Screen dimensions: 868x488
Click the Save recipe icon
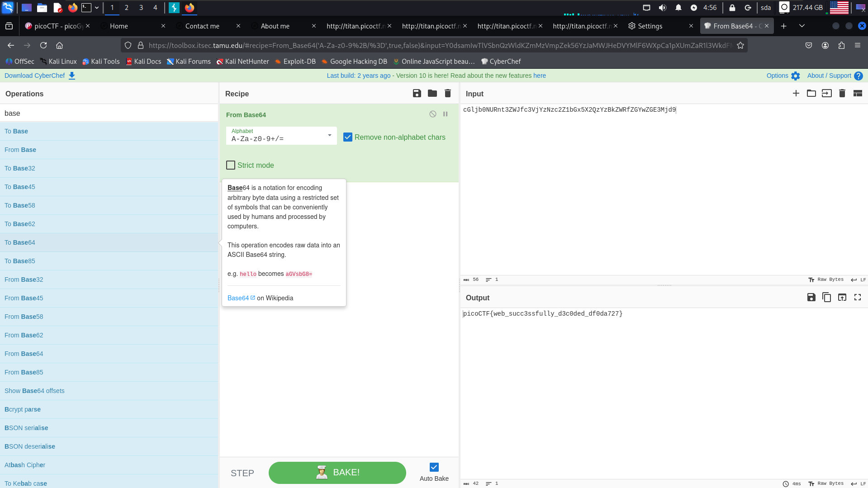417,93
